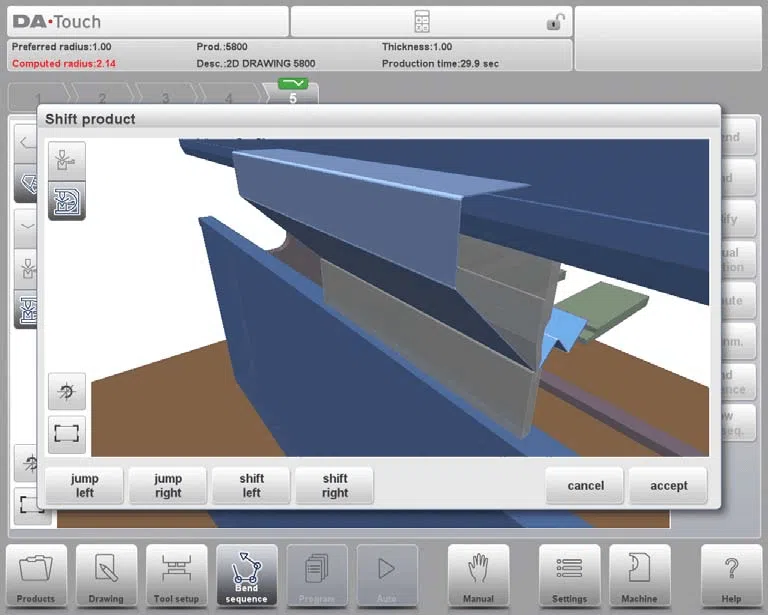Open Program mode
The image size is (768, 615).
tap(317, 576)
